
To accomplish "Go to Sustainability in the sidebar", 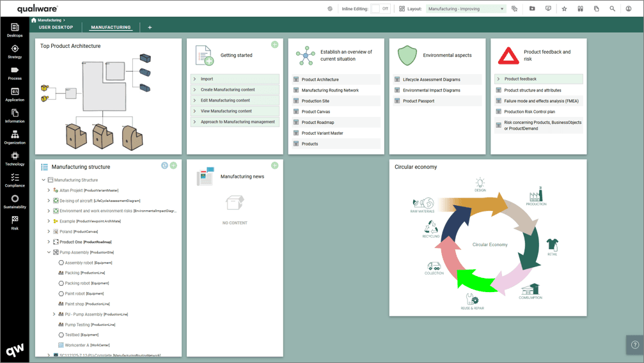I will [x=15, y=202].
